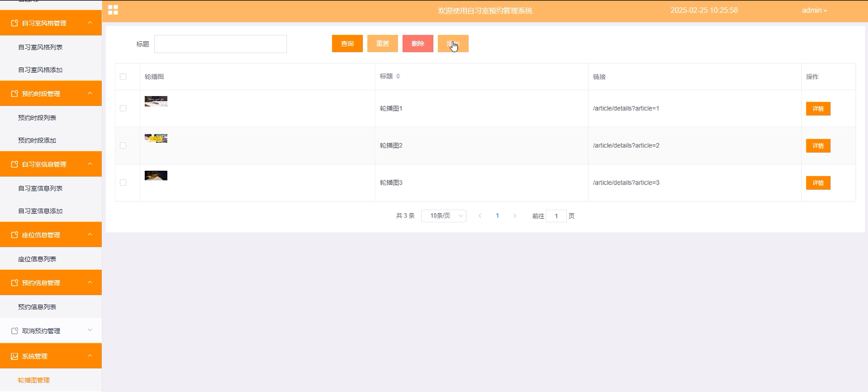Click the 自习室信息管理 menu icon
The width and height of the screenshot is (868, 392).
coord(14,164)
